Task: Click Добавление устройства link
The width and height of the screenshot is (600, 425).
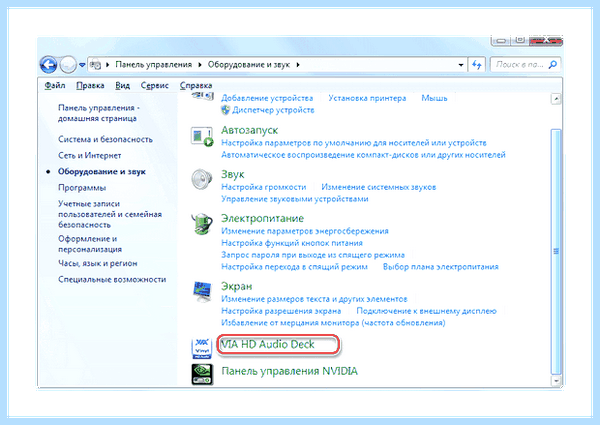Action: pos(267,98)
